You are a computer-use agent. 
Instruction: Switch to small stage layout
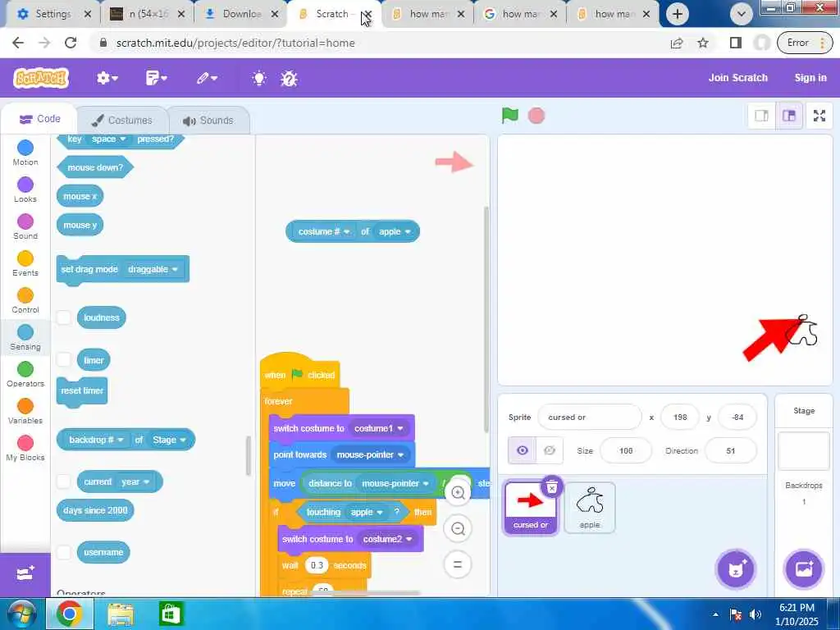(x=761, y=116)
